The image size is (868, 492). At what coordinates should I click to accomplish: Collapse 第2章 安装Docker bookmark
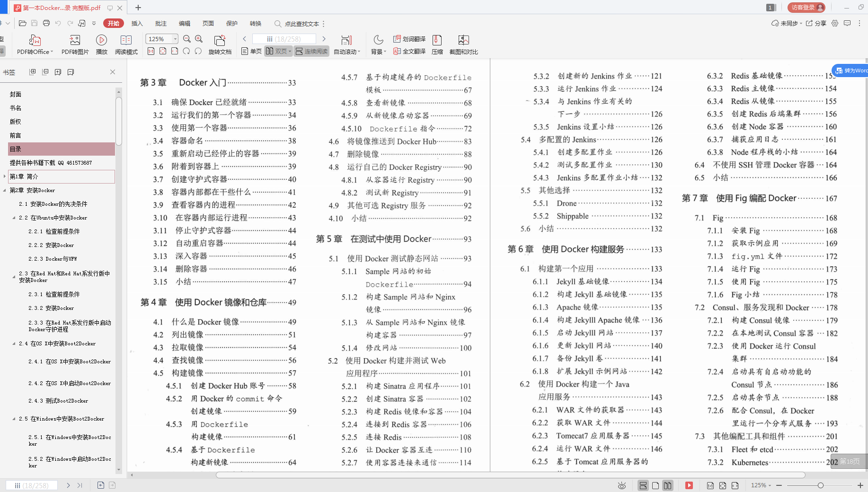tap(5, 190)
